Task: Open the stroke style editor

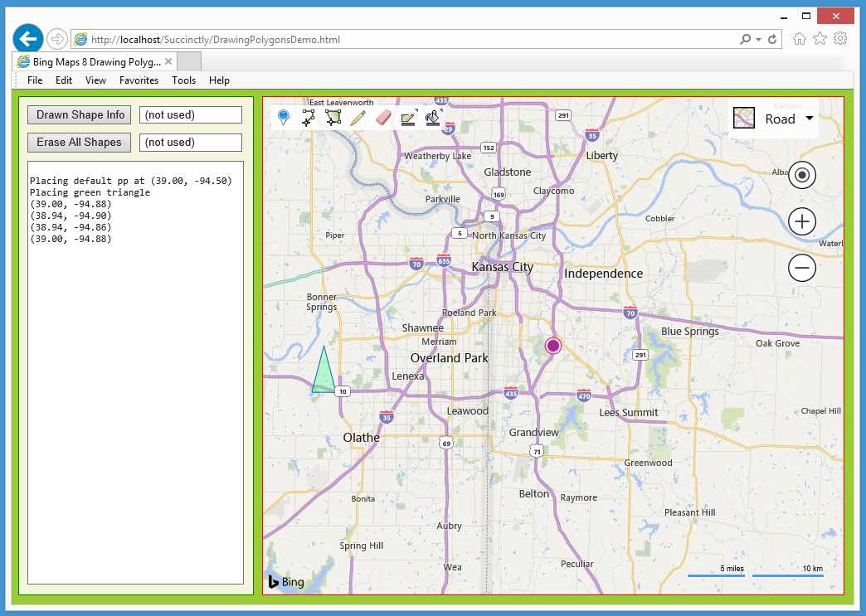Action: 408,118
